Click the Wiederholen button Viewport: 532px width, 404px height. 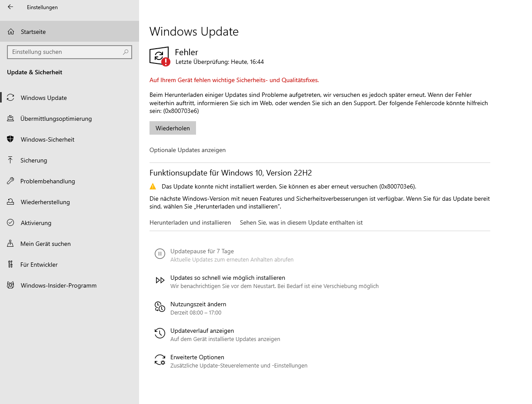click(173, 128)
